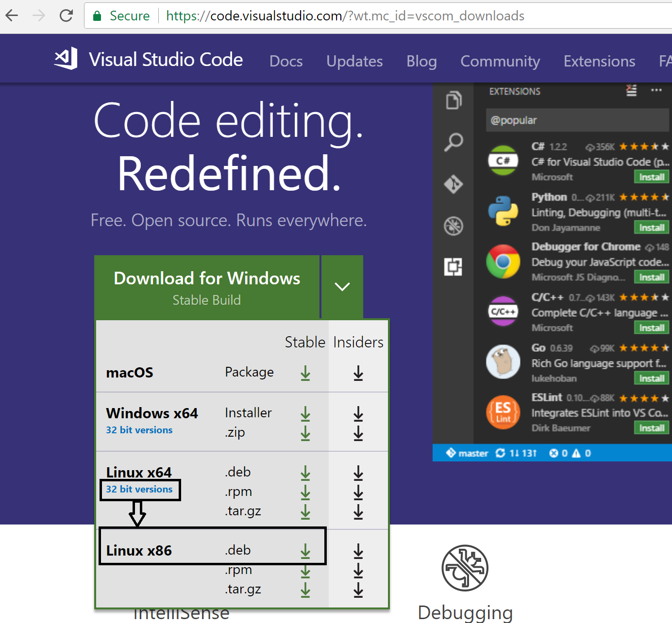This screenshot has width=672, height=623.
Task: Click the Secure padlock icon
Action: [97, 16]
